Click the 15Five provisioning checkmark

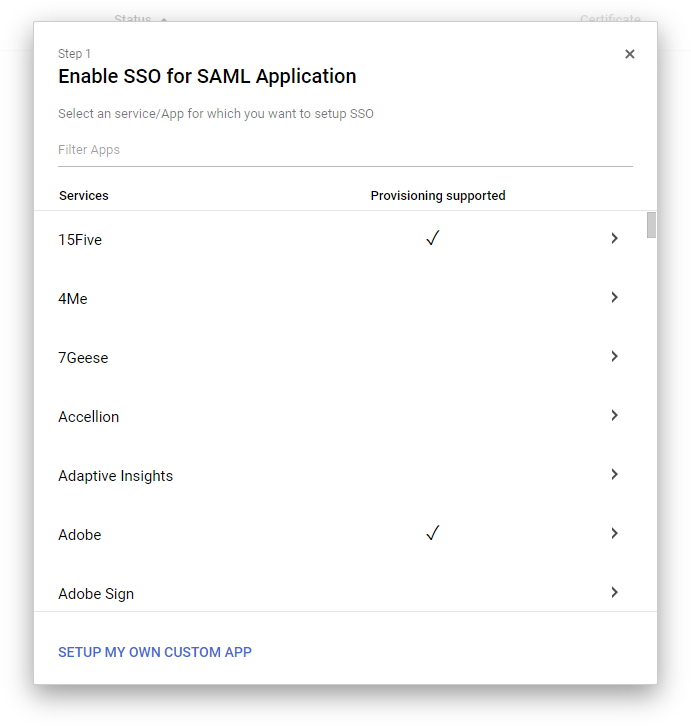pyautogui.click(x=433, y=239)
